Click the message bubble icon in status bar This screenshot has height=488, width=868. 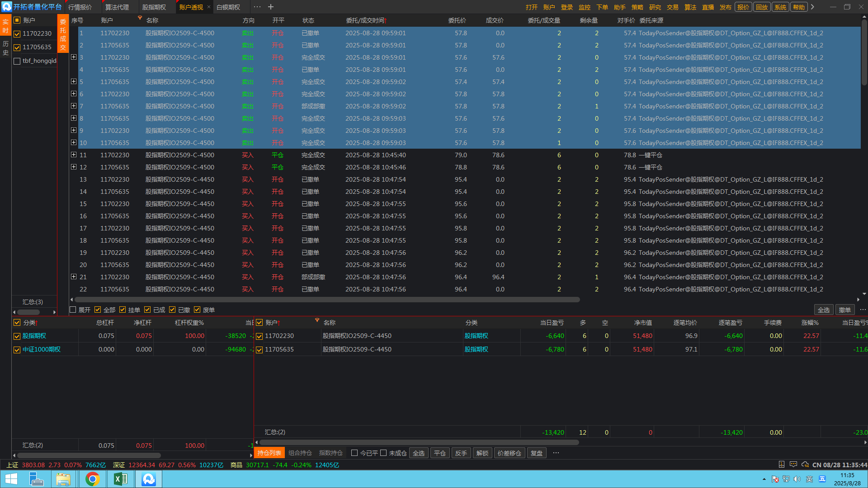point(793,465)
